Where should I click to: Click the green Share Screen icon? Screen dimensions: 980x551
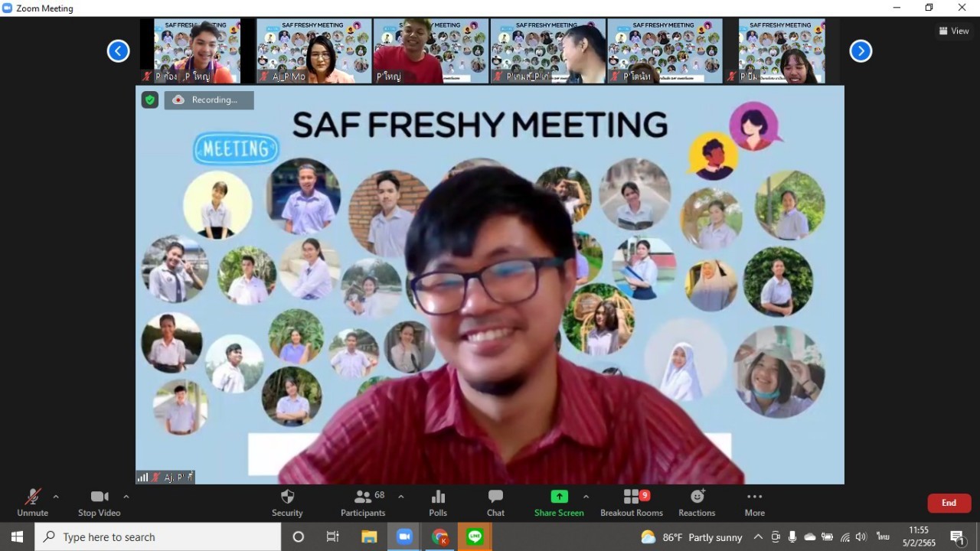pos(559,497)
